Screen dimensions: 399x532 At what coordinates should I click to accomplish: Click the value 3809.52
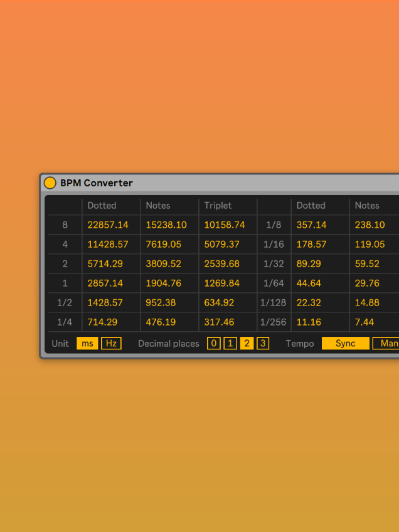(x=164, y=263)
